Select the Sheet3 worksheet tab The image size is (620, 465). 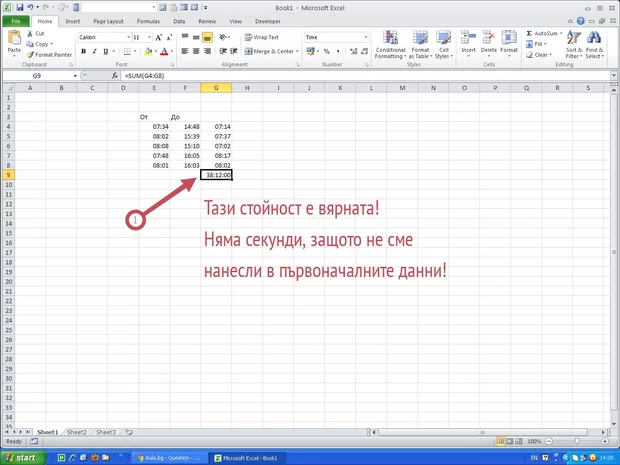[106, 432]
